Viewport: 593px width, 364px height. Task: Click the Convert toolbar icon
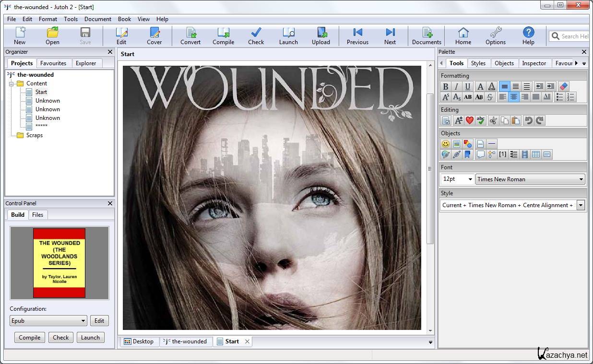[x=190, y=36]
